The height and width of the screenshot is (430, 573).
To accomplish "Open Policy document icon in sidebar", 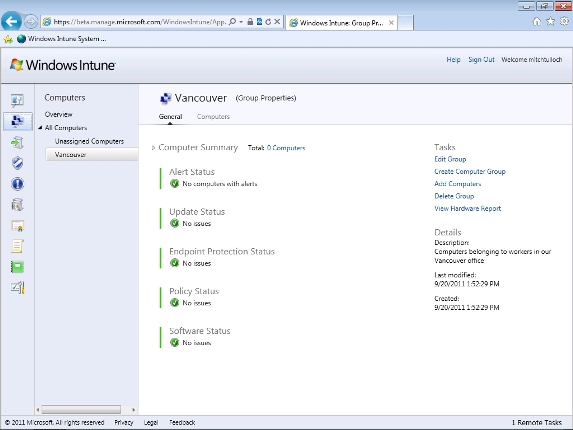I will point(17,246).
